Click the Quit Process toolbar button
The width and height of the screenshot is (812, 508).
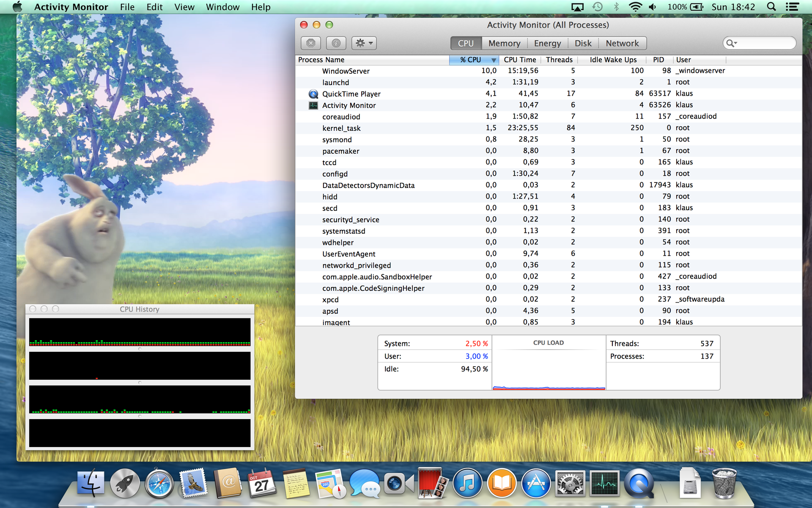point(310,43)
